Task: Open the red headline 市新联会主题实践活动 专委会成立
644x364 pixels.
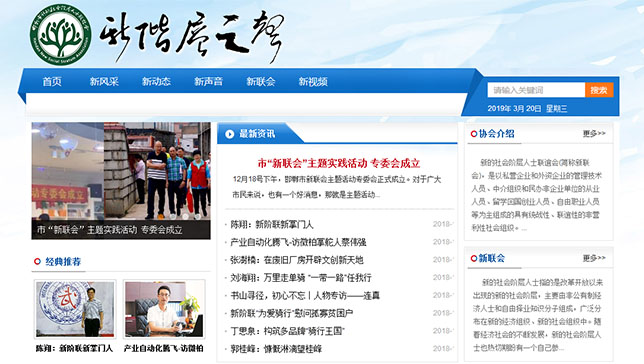Action: click(339, 163)
